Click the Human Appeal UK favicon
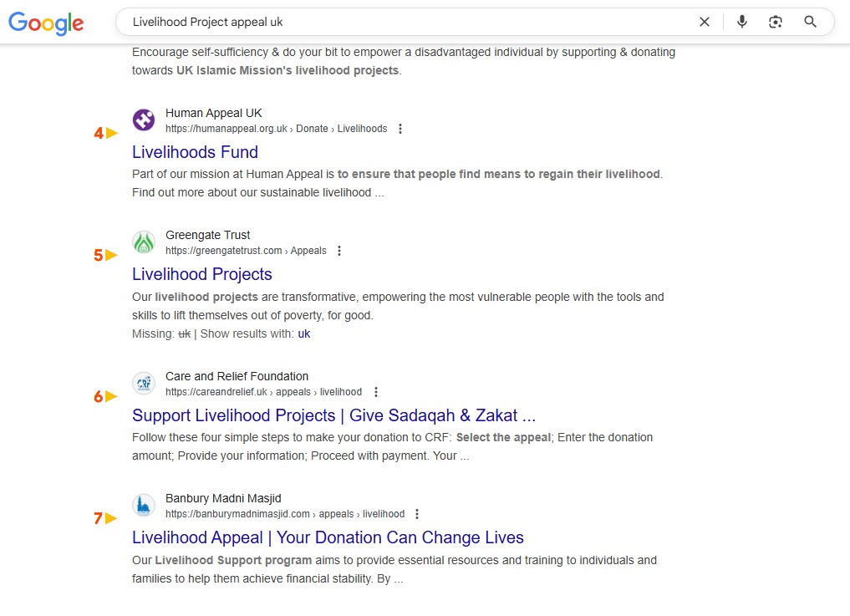850x616 pixels. (x=144, y=120)
